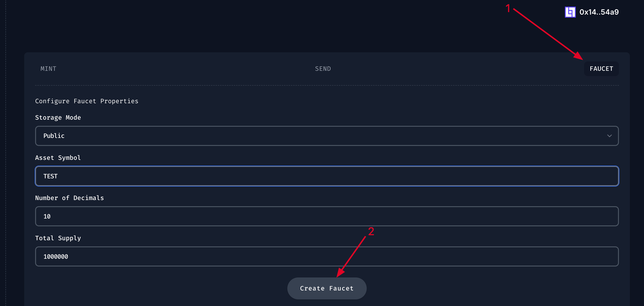Select the FAUCET tab
The height and width of the screenshot is (306, 644).
[601, 69]
